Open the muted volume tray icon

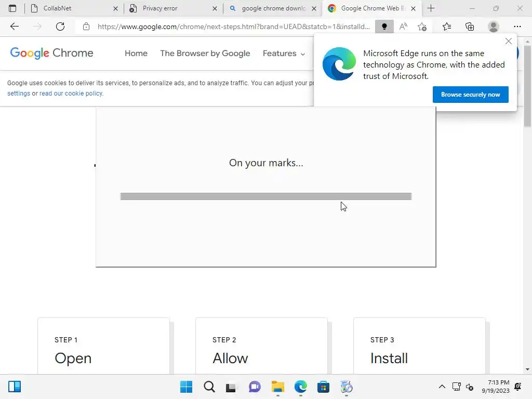point(470,387)
